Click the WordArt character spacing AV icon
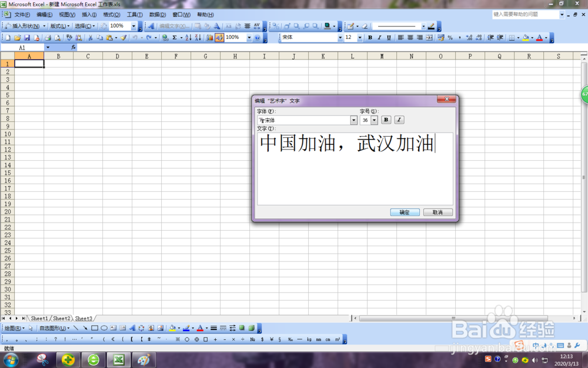 [256, 26]
